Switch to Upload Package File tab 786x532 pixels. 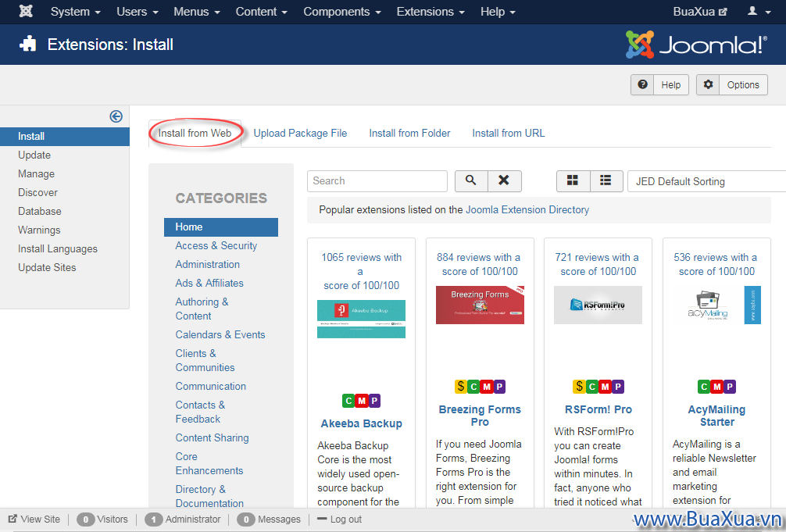coord(300,133)
